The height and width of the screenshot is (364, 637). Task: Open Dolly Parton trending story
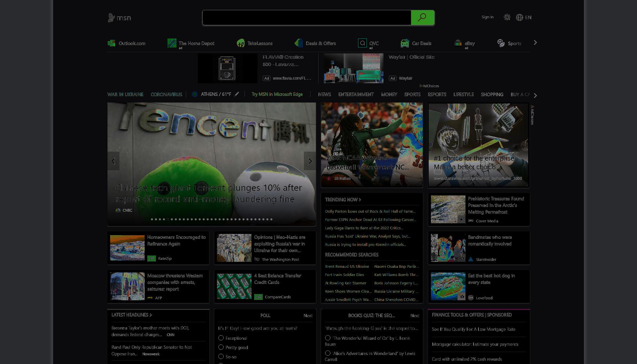(x=370, y=211)
